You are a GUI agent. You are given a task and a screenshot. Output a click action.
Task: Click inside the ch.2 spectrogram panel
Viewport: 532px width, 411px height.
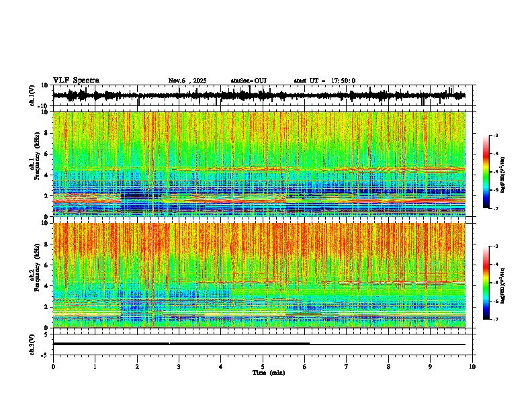259,275
